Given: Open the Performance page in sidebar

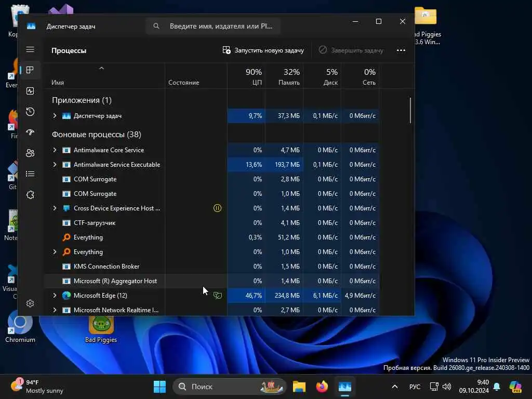Looking at the screenshot, I should tap(30, 91).
